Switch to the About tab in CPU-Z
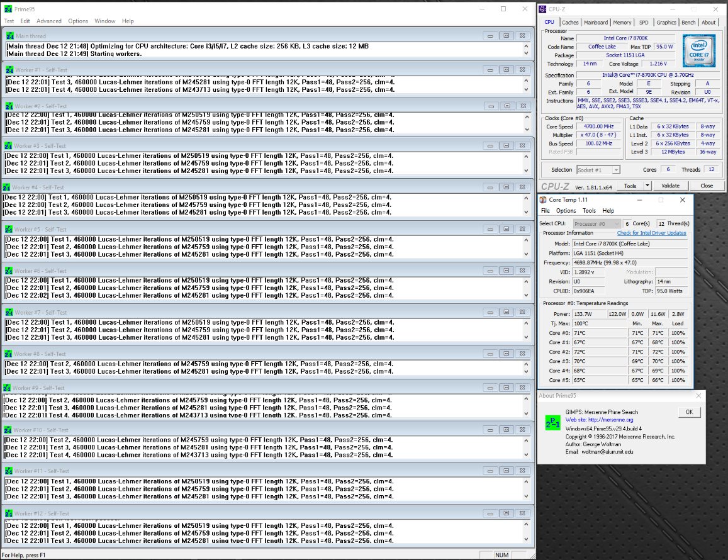The height and width of the screenshot is (560, 728). 708,22
